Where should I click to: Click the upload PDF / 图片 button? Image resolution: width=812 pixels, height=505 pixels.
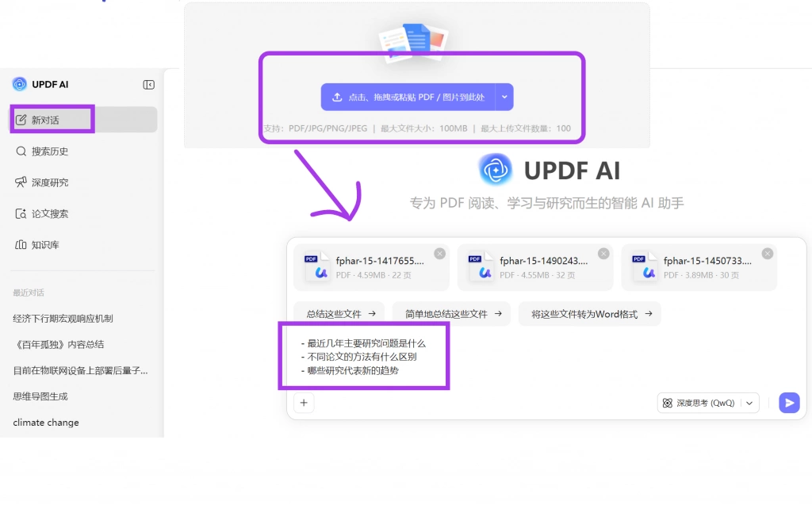click(x=408, y=97)
